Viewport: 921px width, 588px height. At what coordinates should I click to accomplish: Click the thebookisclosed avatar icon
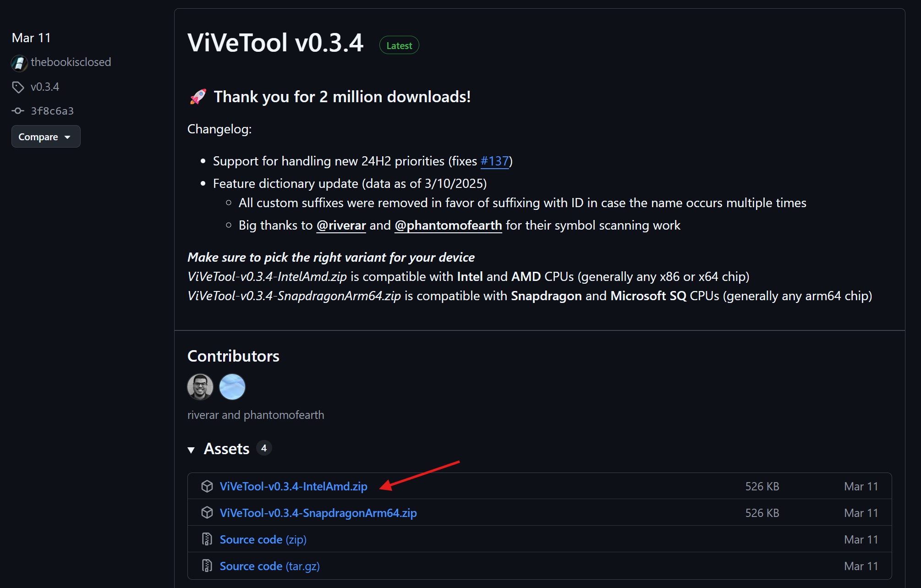[19, 63]
